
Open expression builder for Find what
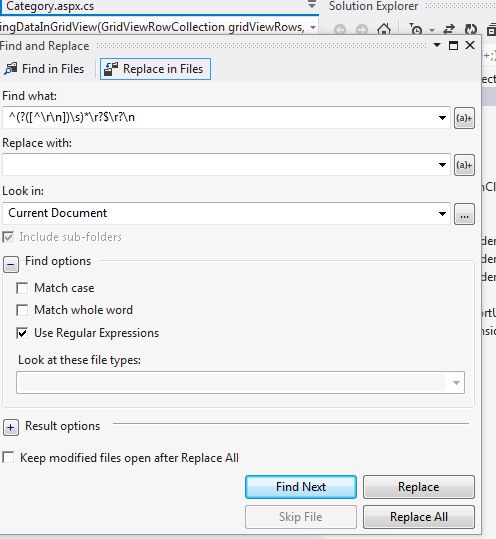[464, 118]
